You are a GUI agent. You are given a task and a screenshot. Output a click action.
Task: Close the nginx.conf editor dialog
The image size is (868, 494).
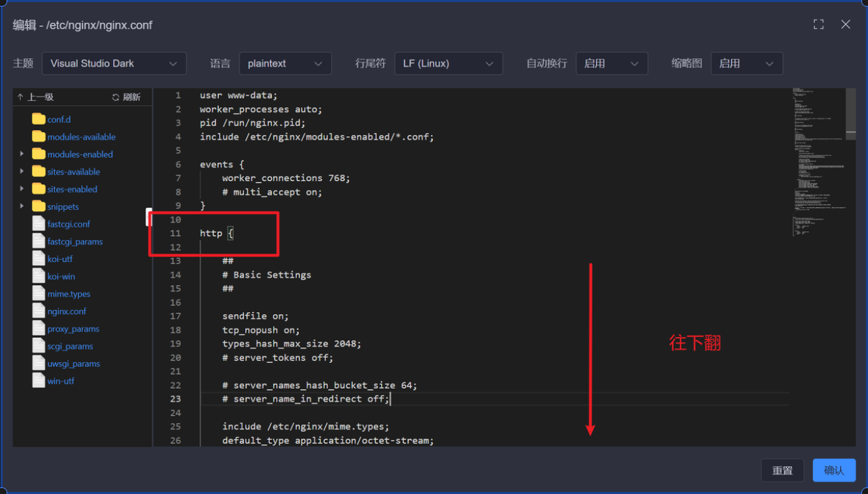pyautogui.click(x=846, y=24)
